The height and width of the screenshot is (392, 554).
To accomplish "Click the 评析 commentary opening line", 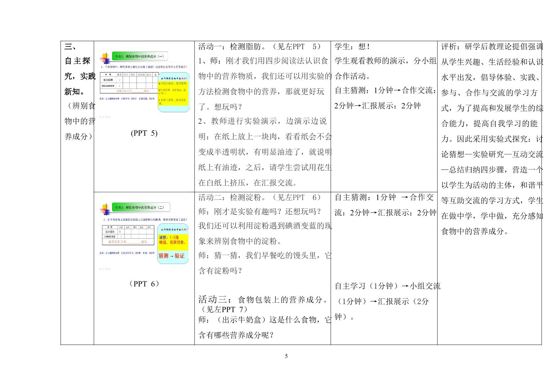I will [492, 46].
